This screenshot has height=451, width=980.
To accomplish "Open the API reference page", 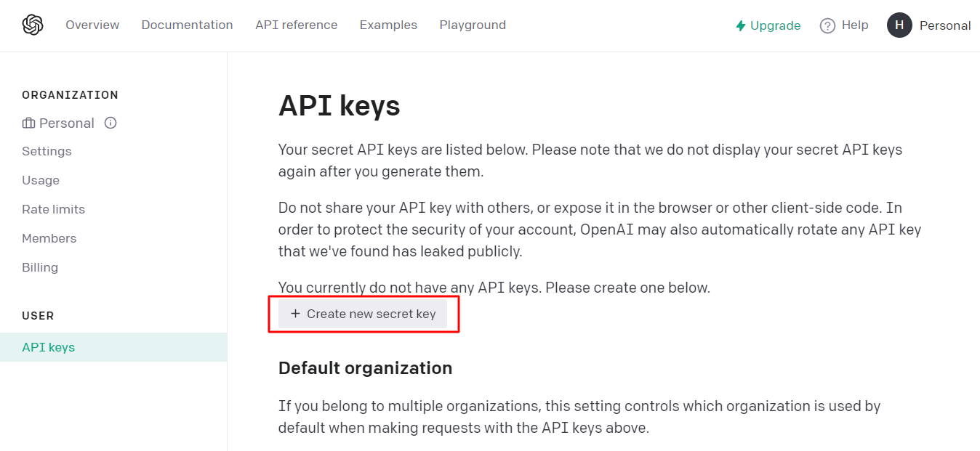I will (x=296, y=25).
